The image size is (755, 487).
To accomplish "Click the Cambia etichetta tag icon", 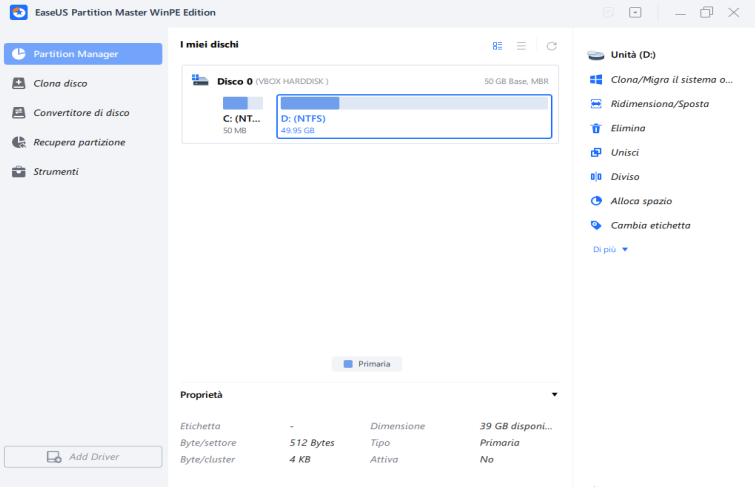I will pos(596,225).
